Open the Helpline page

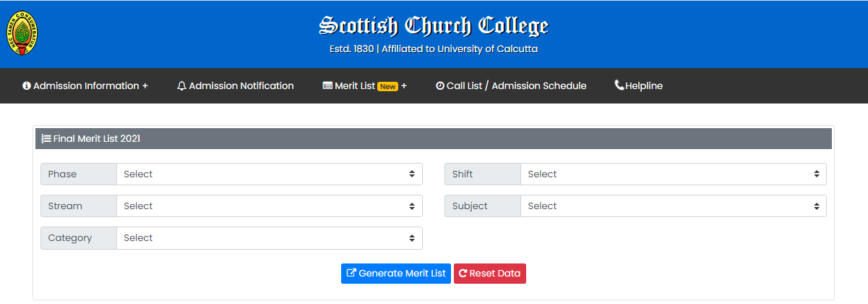638,86
